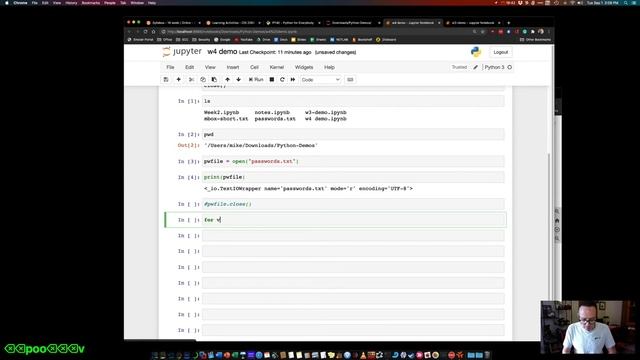Click the Python logo in the header
Image resolution: width=640 pixels, height=360 pixels.
(476, 52)
